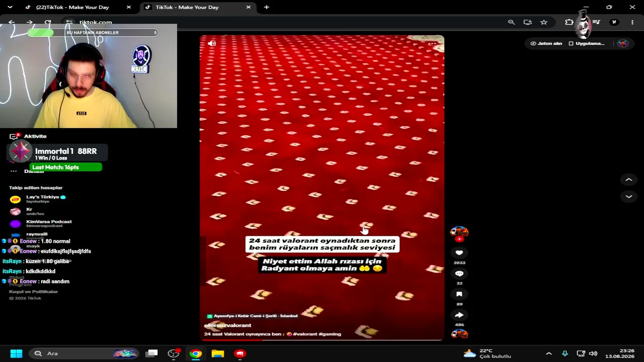Click the Uygulama button in TikTok header

tap(587, 44)
